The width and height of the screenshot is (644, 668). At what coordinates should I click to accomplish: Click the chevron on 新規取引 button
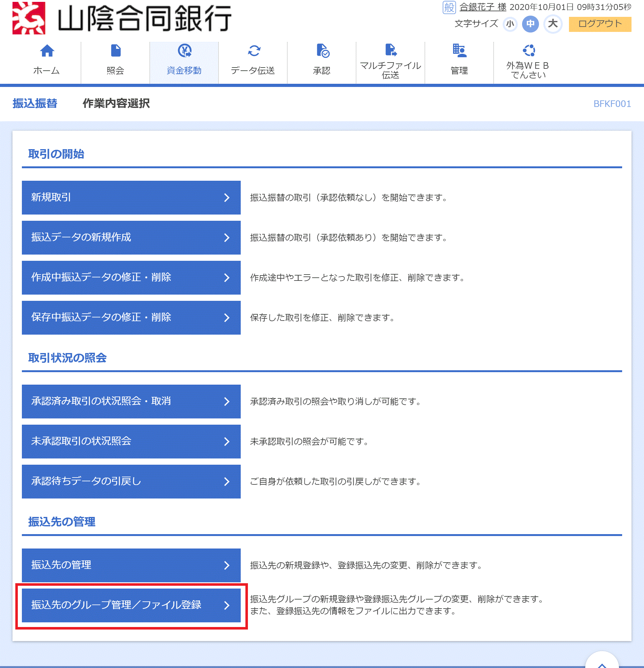[x=227, y=198]
